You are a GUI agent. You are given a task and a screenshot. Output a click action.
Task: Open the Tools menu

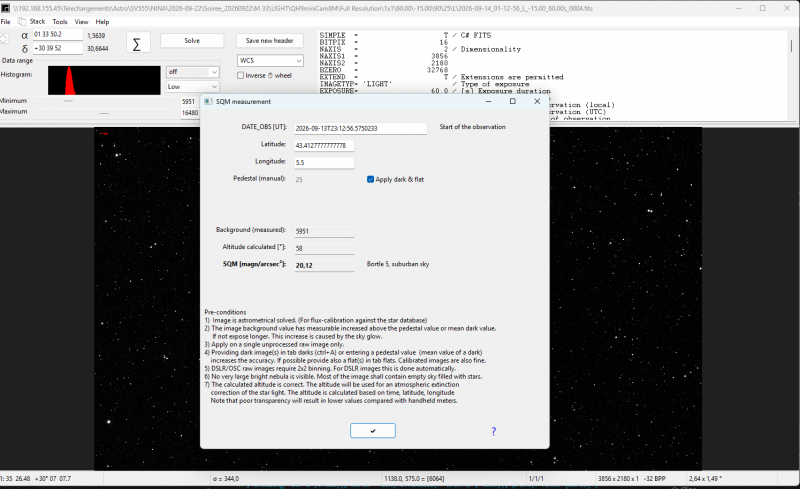[x=60, y=21]
